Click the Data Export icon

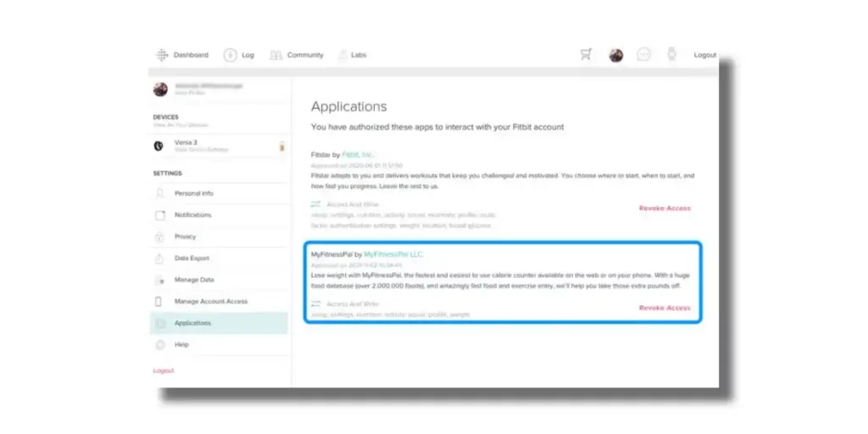(x=159, y=259)
